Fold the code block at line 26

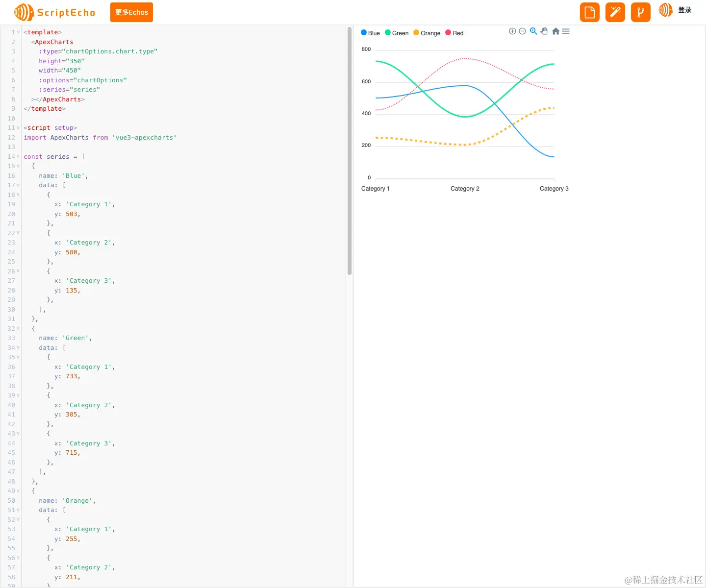pyautogui.click(x=19, y=271)
